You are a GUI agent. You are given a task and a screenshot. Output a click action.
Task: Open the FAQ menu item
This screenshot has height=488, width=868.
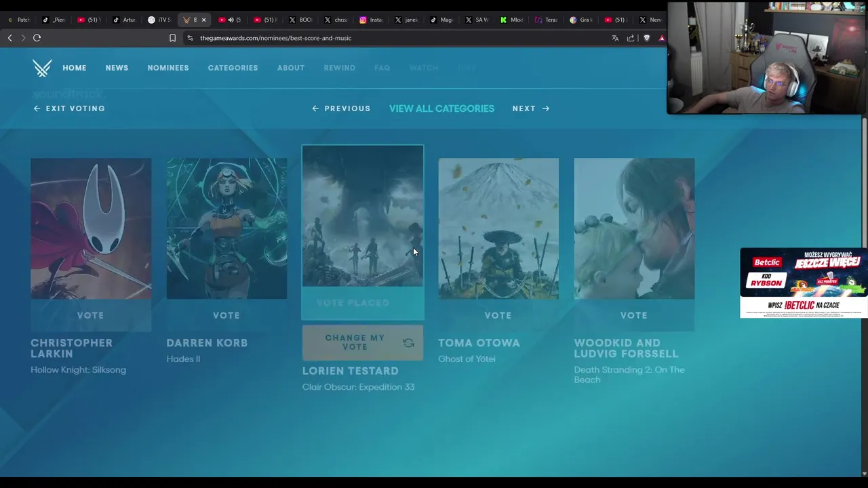point(382,68)
